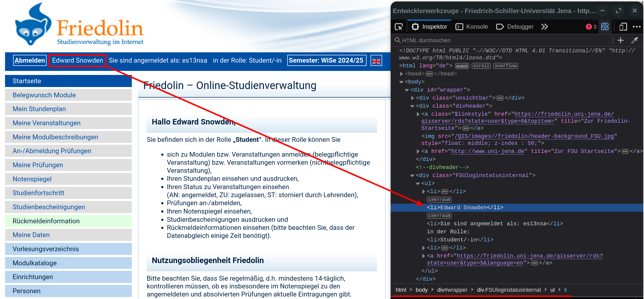Open the Inspektor tab
Viewport: 644px width, 299px height.
tap(429, 27)
